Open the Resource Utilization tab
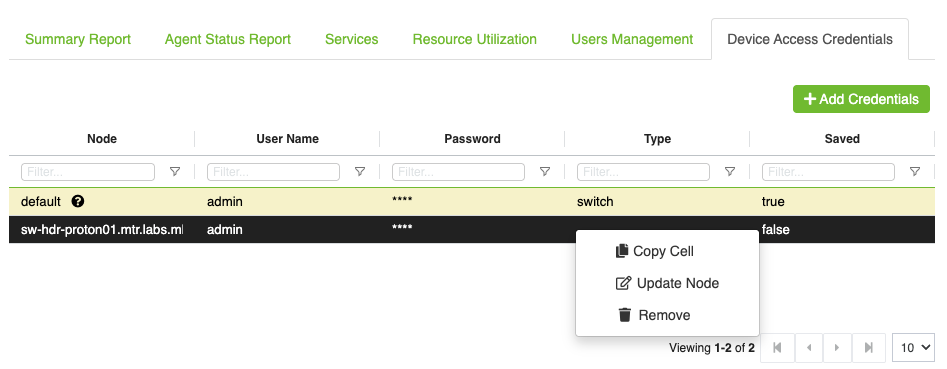The height and width of the screenshot is (369, 947). pos(475,39)
